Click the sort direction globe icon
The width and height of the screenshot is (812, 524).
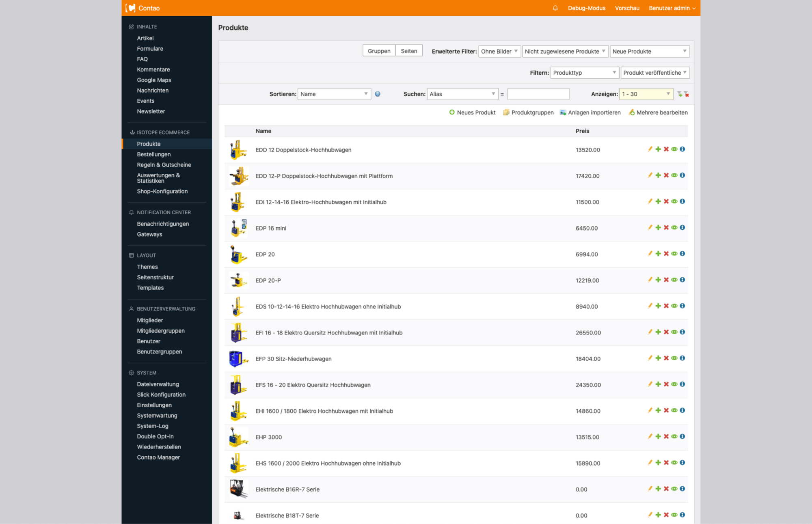[x=378, y=94]
